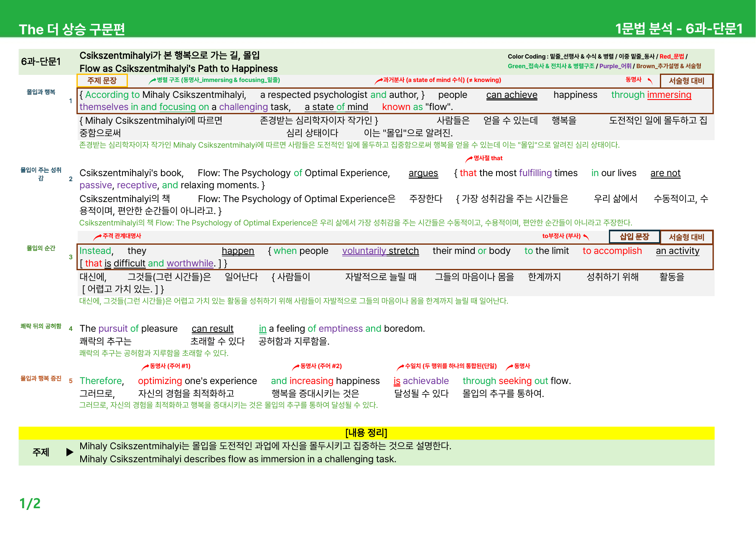This screenshot has width=756, height=535.
Task: Click the yellow-bordered '주제 문장' tag
Action: (x=102, y=80)
